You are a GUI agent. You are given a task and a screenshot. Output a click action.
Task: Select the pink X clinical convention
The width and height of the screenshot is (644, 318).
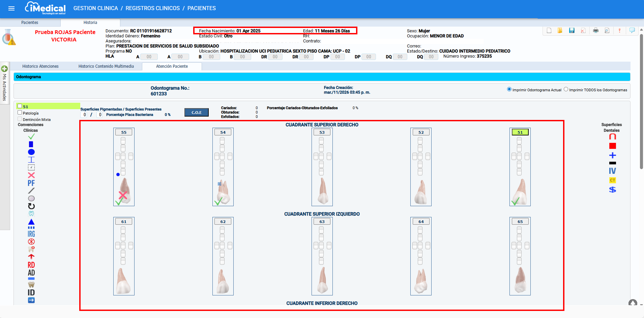pos(31,175)
